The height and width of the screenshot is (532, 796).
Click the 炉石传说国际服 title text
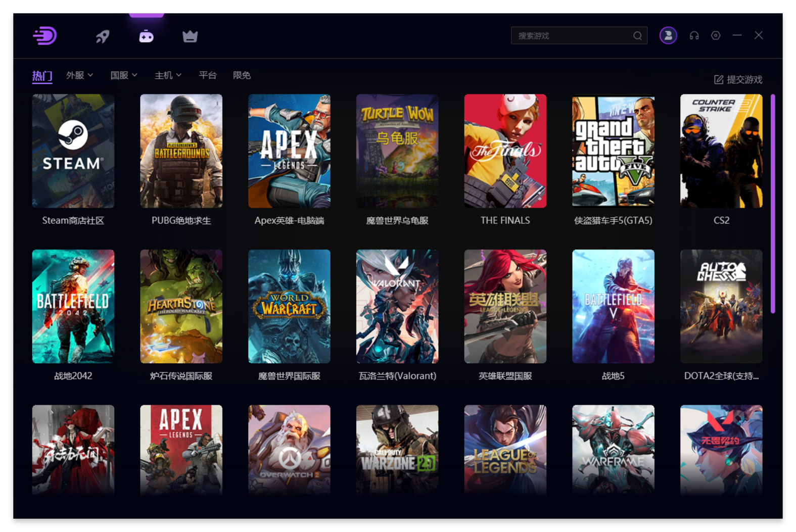click(181, 376)
